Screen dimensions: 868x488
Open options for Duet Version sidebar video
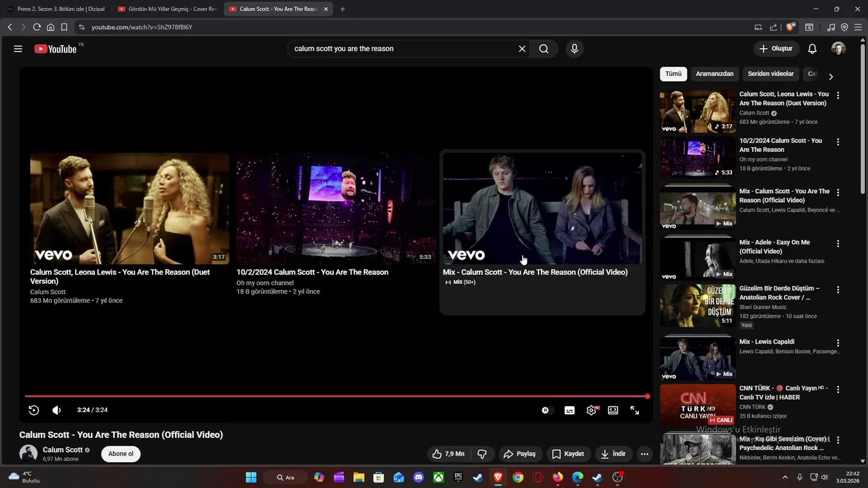pos(838,96)
